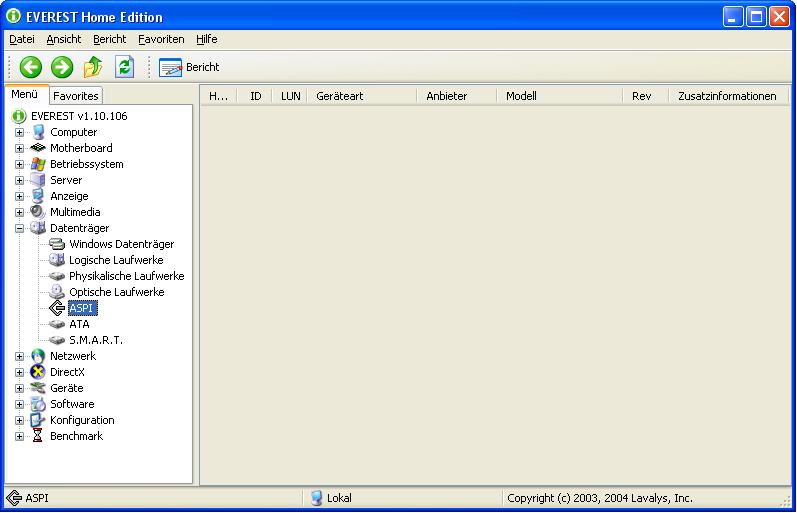Sort by the Modell column header
The image size is (797, 513).
560,96
